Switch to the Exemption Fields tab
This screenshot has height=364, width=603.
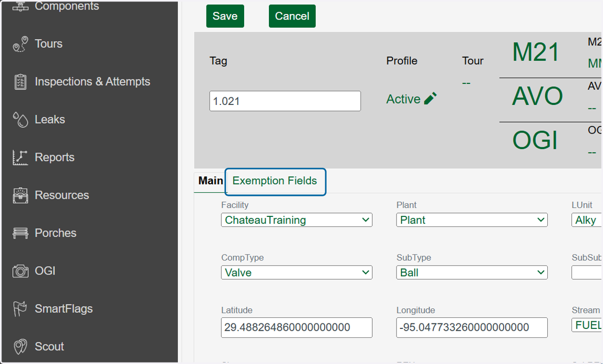(275, 181)
